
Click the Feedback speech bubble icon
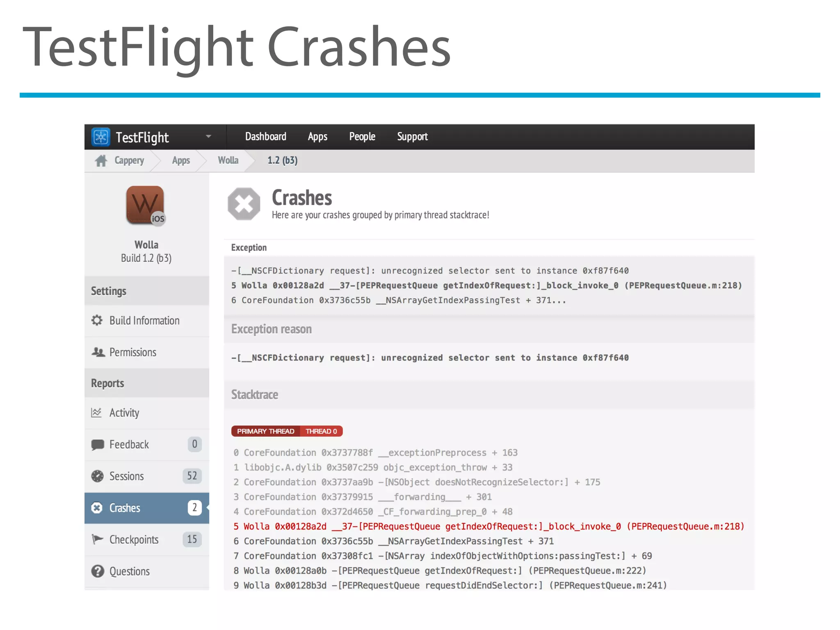(97, 445)
